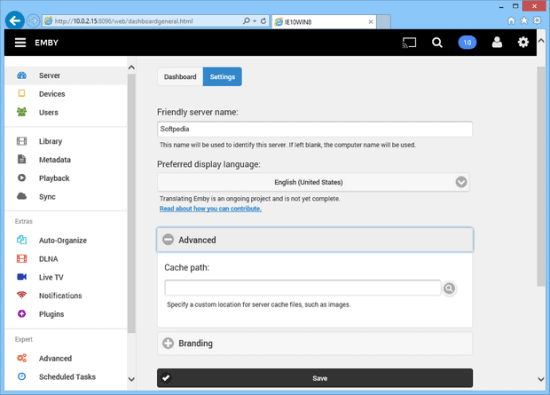The height and width of the screenshot is (395, 550).
Task: Select the IE10WIN8 browser tab
Action: [x=323, y=22]
